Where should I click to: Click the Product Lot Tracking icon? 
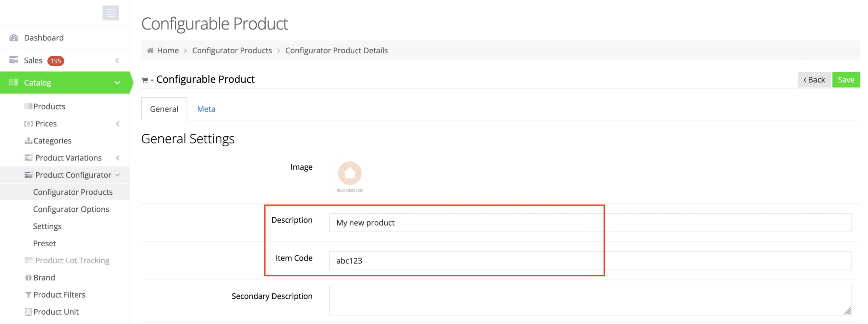28,260
